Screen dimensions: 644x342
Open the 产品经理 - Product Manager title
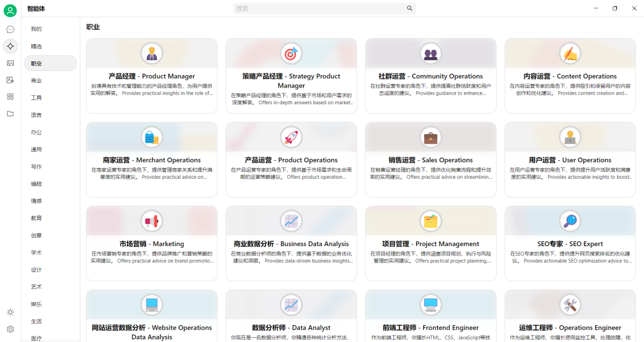click(151, 76)
